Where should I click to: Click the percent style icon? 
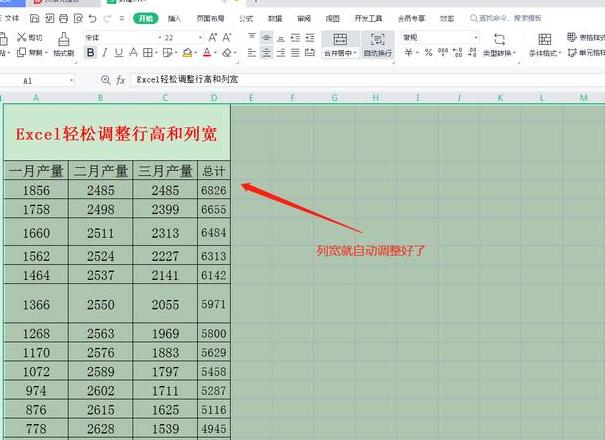point(428,52)
